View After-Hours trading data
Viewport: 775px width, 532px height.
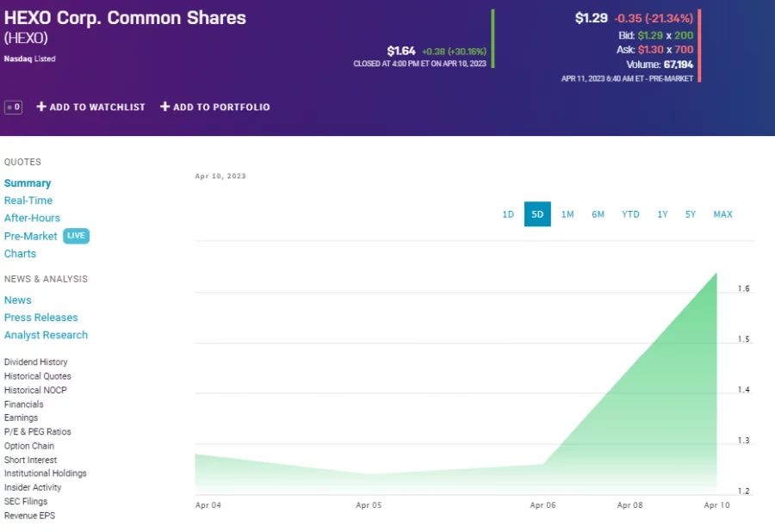[32, 218]
